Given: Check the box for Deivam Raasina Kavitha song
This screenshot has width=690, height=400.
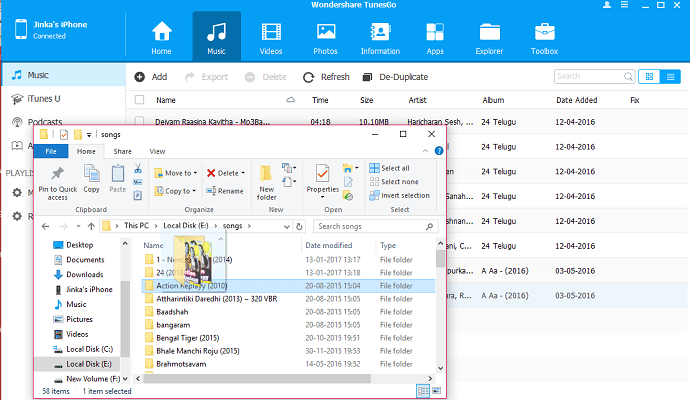Looking at the screenshot, I should [x=139, y=123].
